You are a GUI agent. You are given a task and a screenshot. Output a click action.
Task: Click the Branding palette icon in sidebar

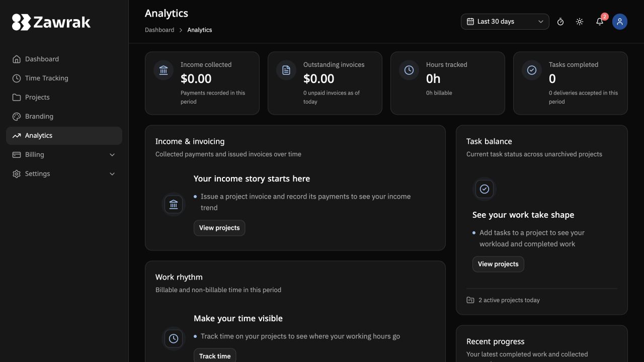[x=17, y=116]
